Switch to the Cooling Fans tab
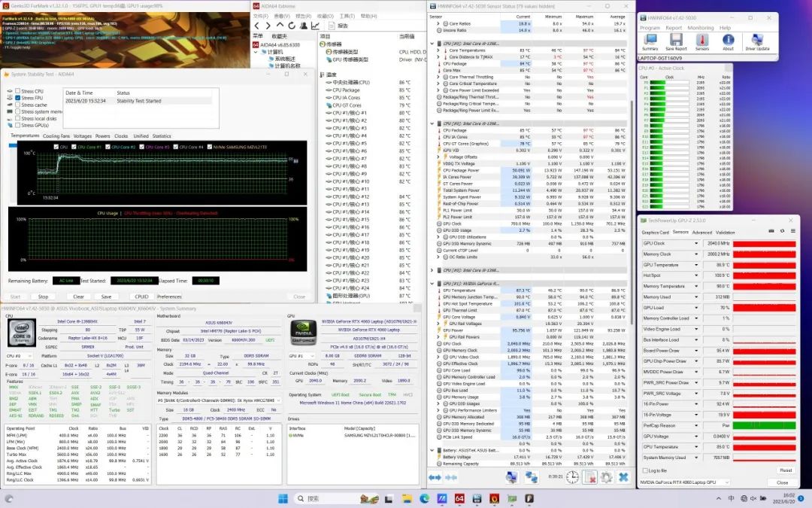This screenshot has width=812, height=508. (56, 136)
